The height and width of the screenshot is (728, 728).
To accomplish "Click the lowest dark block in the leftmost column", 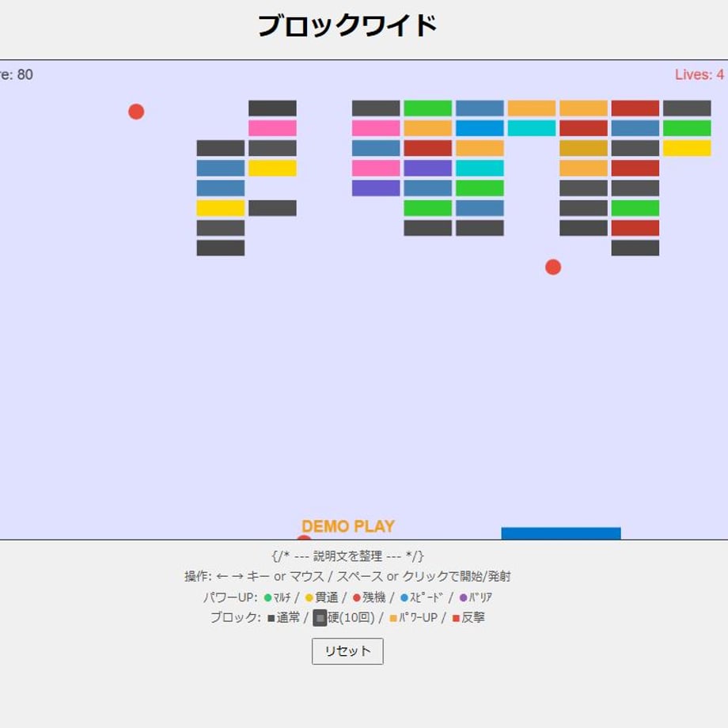I will pos(221,248).
